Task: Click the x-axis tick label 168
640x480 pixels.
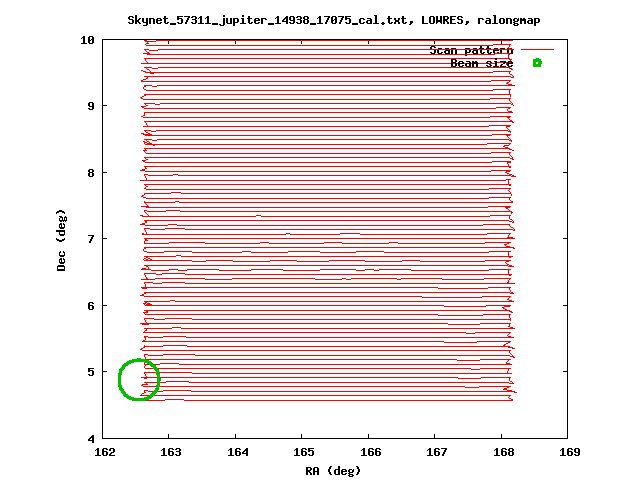Action: click(x=504, y=452)
